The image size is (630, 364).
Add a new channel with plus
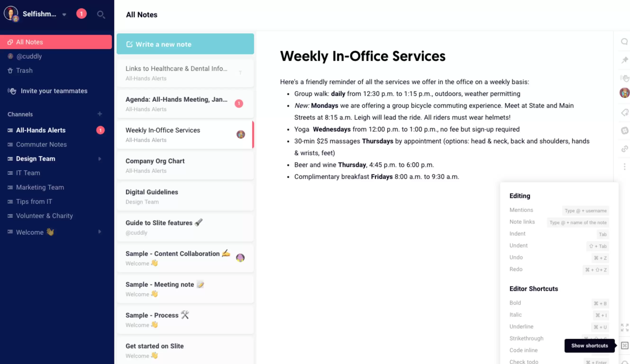[x=100, y=114]
